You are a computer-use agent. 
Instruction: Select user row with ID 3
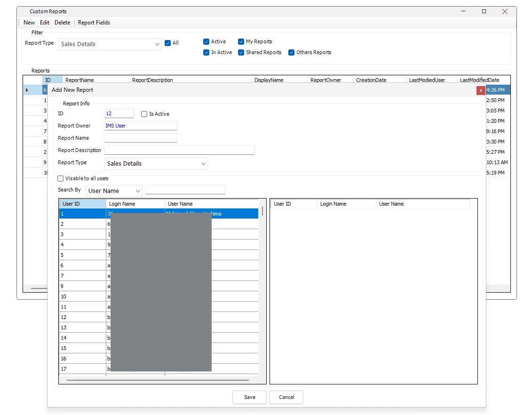point(159,234)
